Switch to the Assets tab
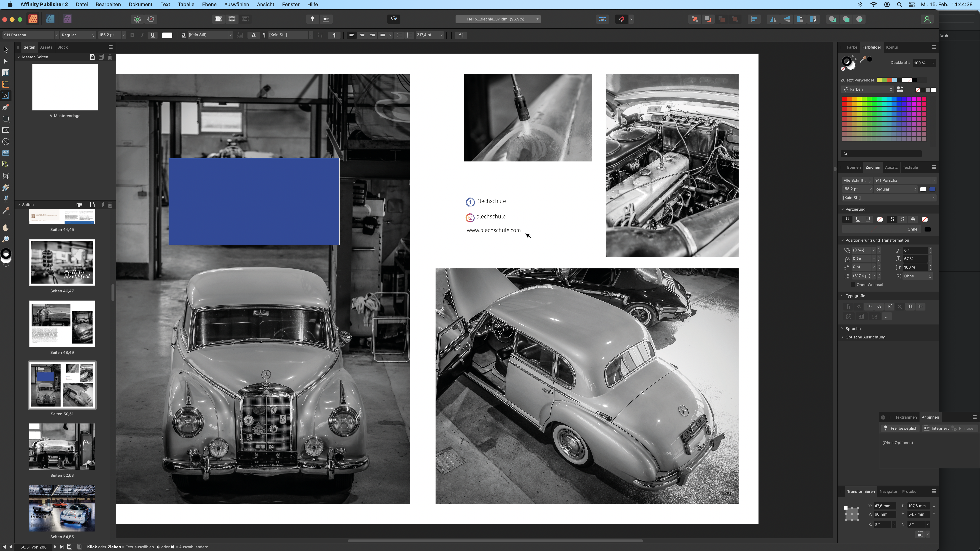The height and width of the screenshot is (551, 980). coord(46,47)
